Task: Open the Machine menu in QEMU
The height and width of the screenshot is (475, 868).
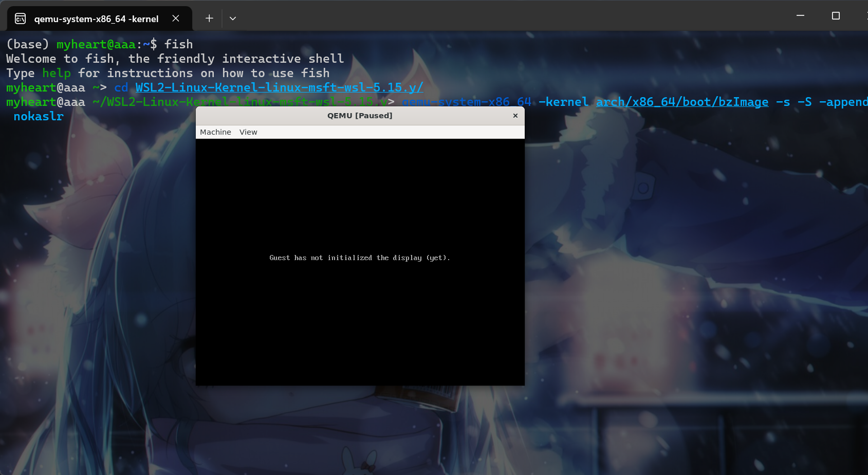Action: pos(215,132)
